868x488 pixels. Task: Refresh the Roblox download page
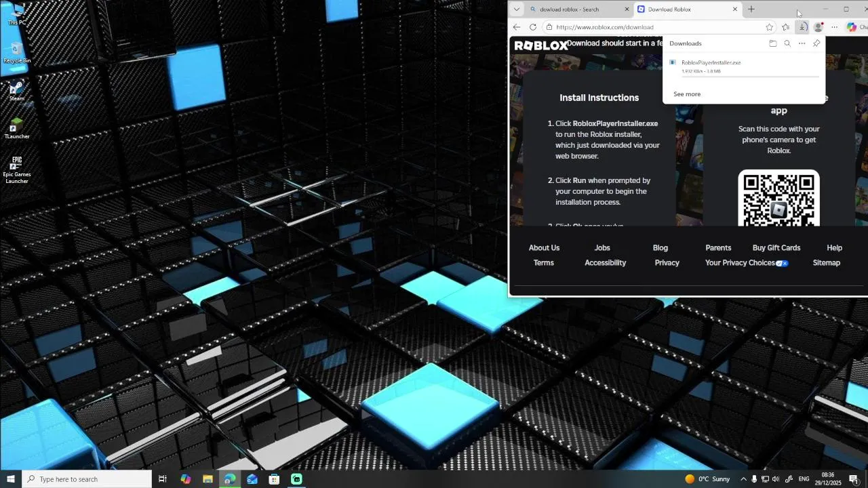(533, 27)
